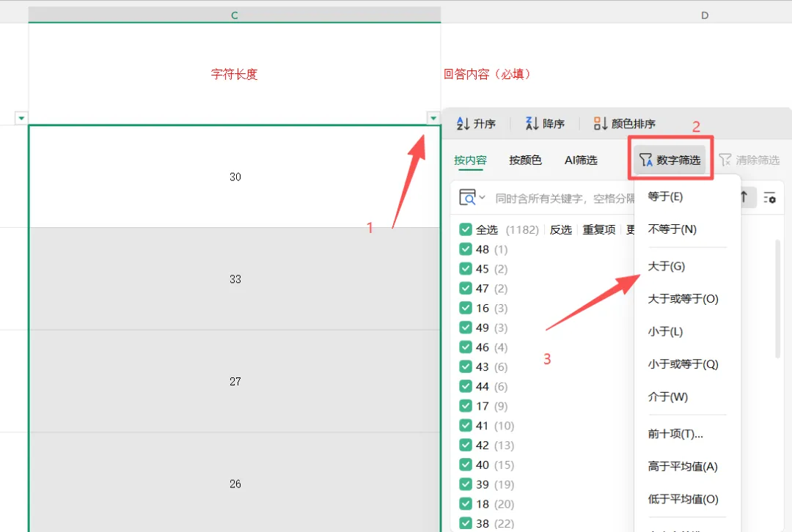Sort ascending with the 升序 button
This screenshot has width=792, height=532.
476,124
